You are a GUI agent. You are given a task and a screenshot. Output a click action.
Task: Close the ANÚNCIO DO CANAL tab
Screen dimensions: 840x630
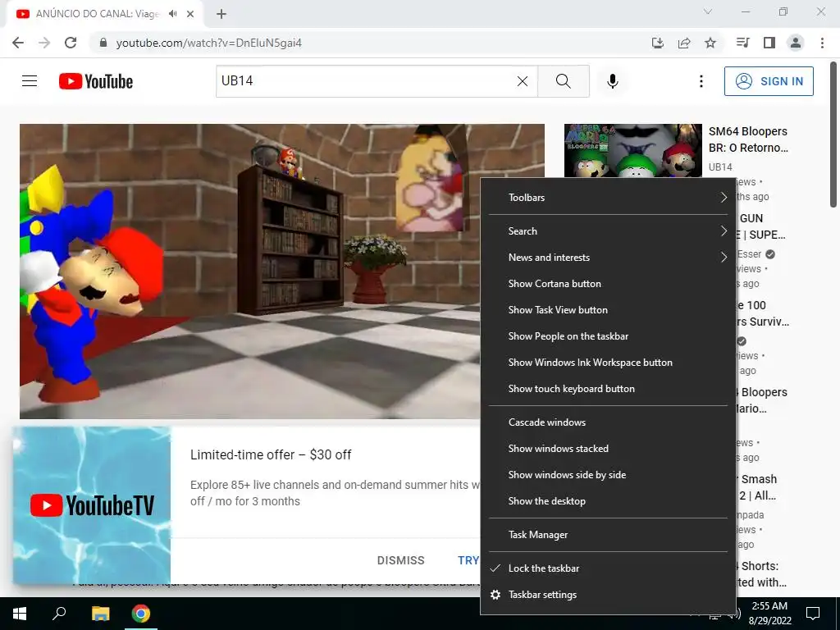tap(190, 14)
